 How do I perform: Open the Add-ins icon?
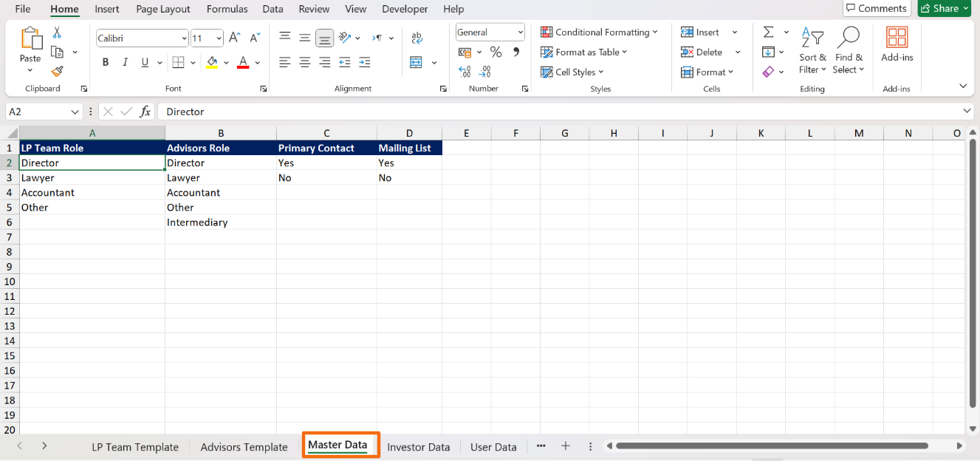[897, 44]
